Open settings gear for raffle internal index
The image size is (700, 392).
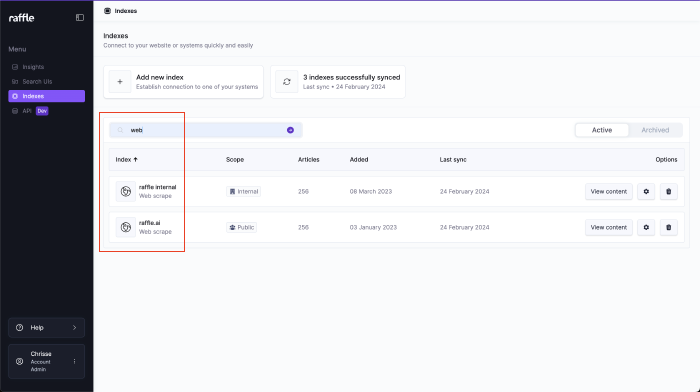646,192
